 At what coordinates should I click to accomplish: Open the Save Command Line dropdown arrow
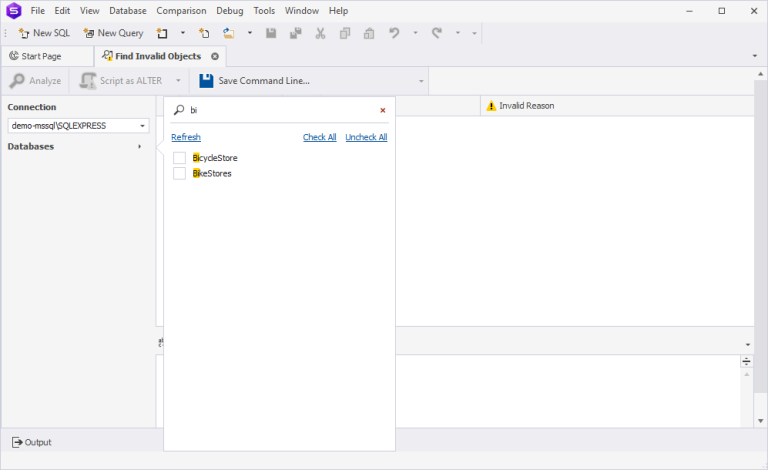coord(421,81)
